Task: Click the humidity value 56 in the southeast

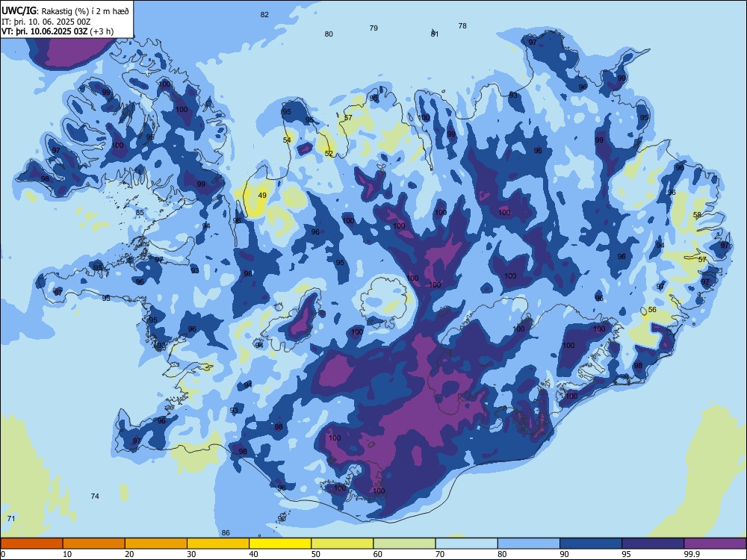Action: point(652,310)
